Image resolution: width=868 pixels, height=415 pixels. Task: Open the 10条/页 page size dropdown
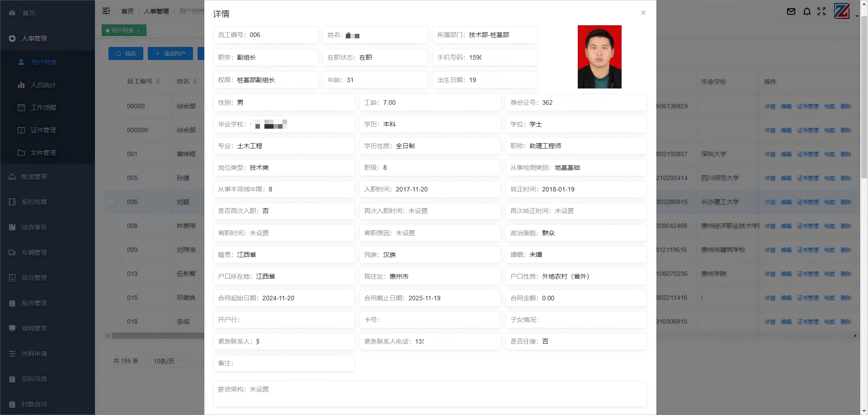[x=168, y=361]
